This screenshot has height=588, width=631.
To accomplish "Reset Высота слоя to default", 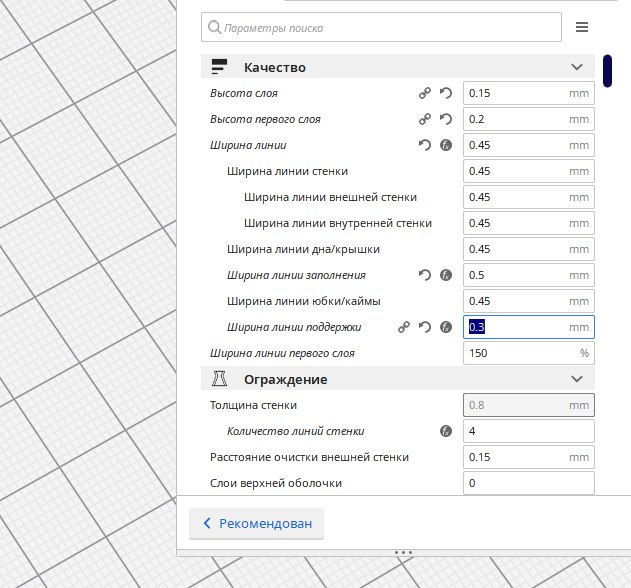I will (x=446, y=93).
